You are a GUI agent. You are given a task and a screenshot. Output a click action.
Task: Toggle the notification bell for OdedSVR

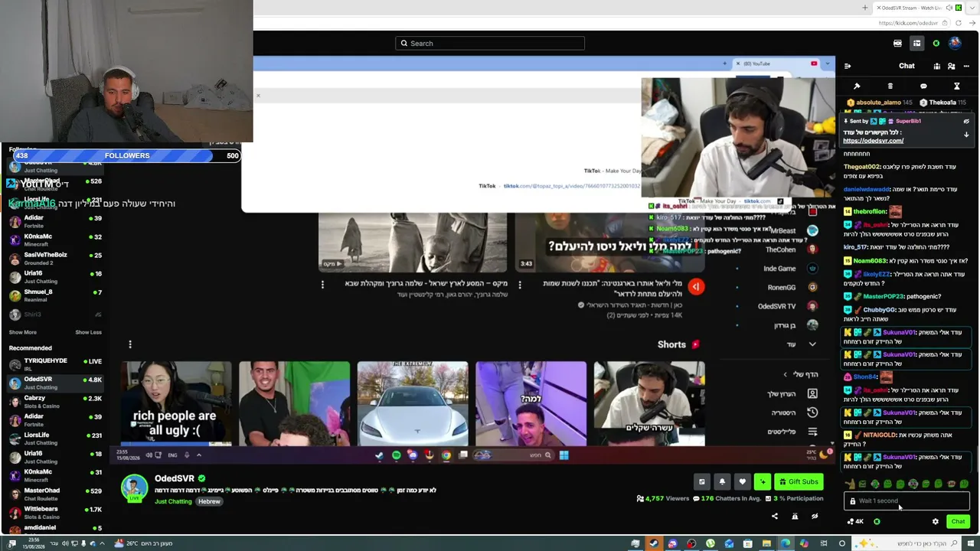pyautogui.click(x=722, y=481)
